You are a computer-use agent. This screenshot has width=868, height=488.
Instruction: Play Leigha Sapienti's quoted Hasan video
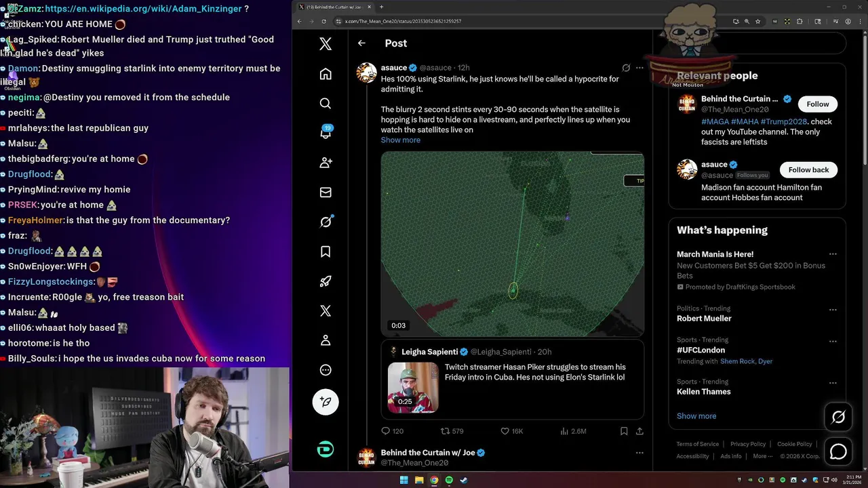(413, 388)
